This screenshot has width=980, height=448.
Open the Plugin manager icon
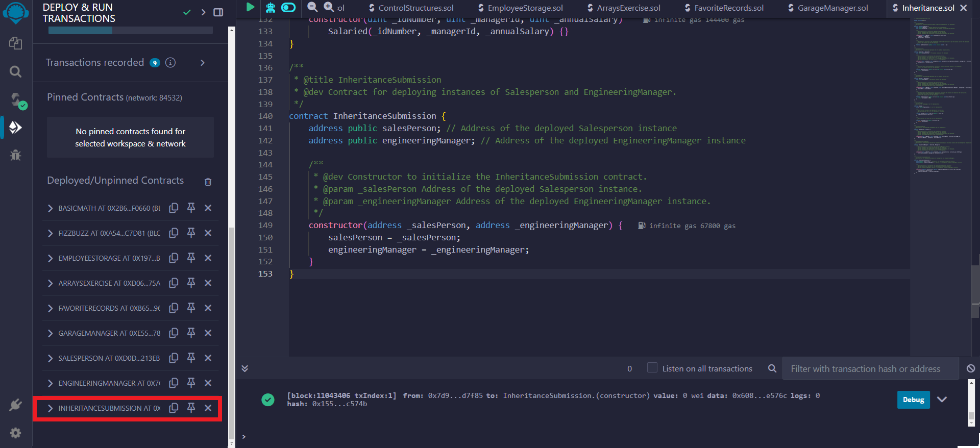pos(15,405)
